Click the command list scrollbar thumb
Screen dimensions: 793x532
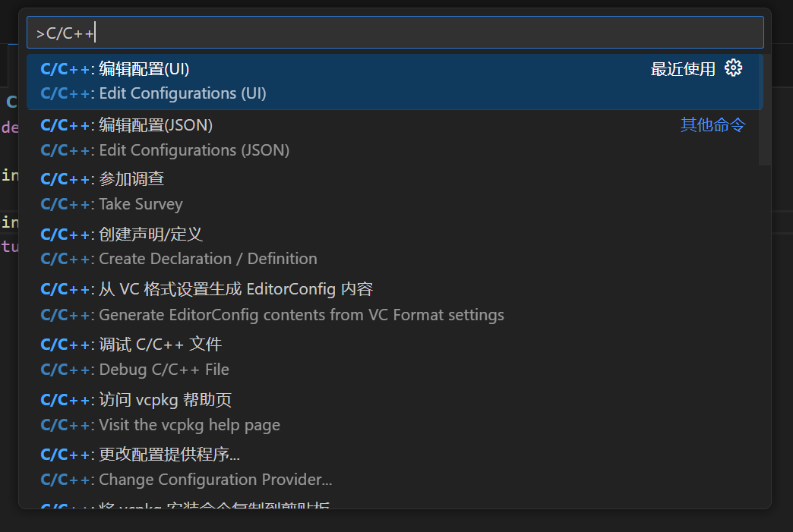click(765, 109)
